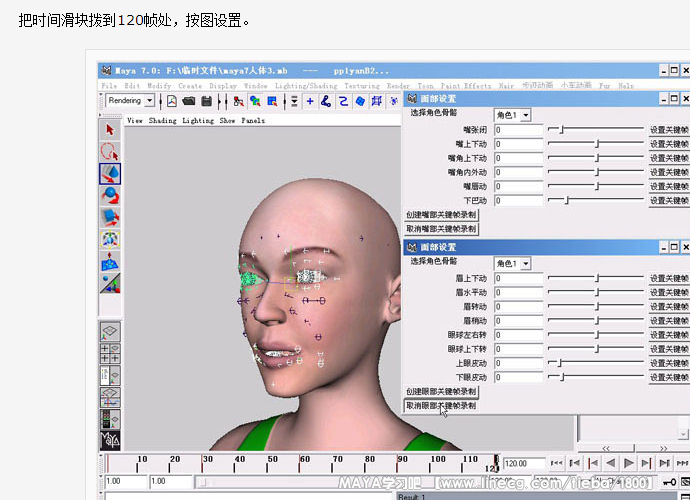The width and height of the screenshot is (690, 500).
Task: Toggle the curves selection mask icon
Action: click(343, 101)
